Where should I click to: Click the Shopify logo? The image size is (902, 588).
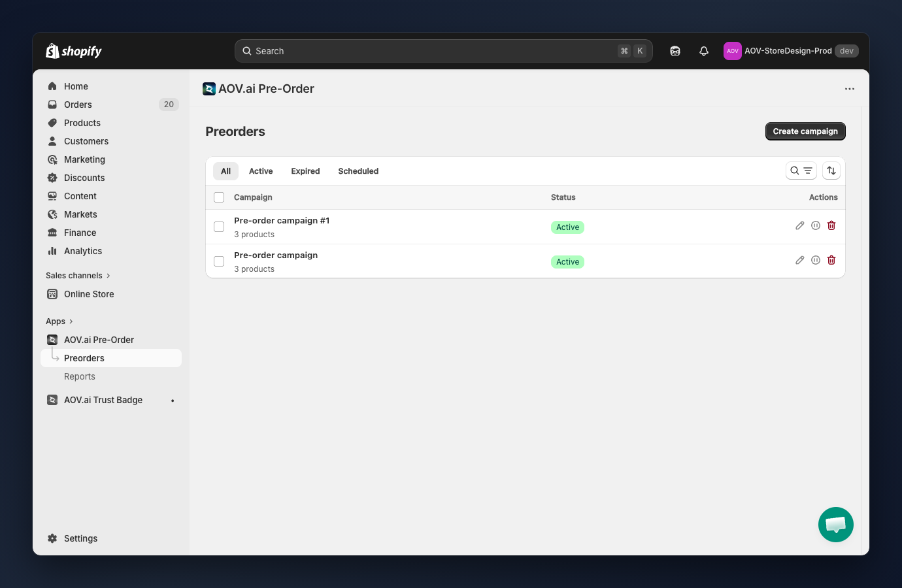pos(74,51)
